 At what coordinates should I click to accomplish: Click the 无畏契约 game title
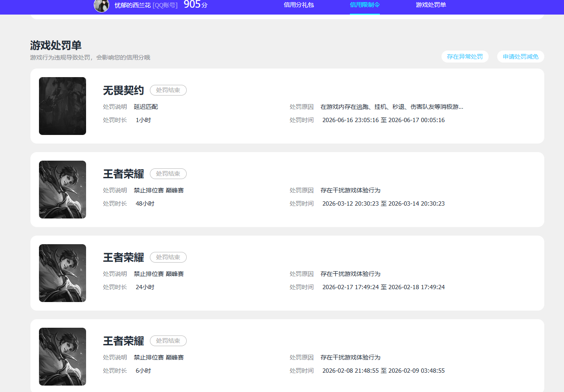[x=123, y=90]
